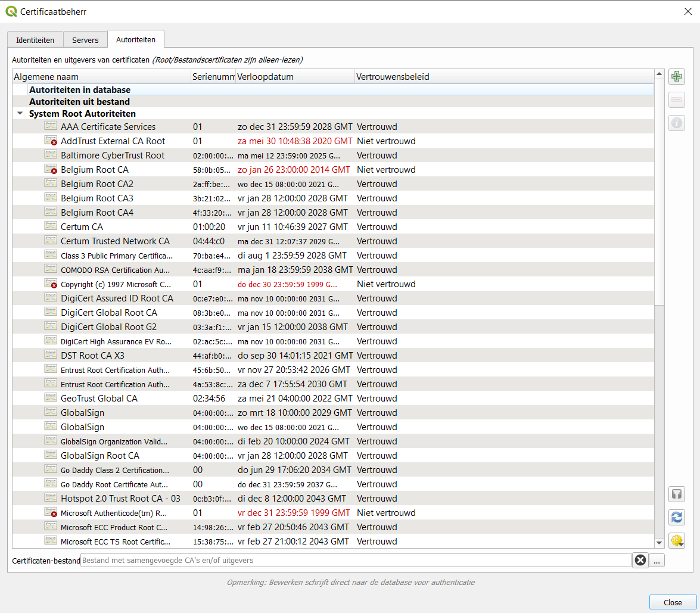Image resolution: width=700 pixels, height=613 pixels.
Task: Click the remove authority icon
Action: 676,99
